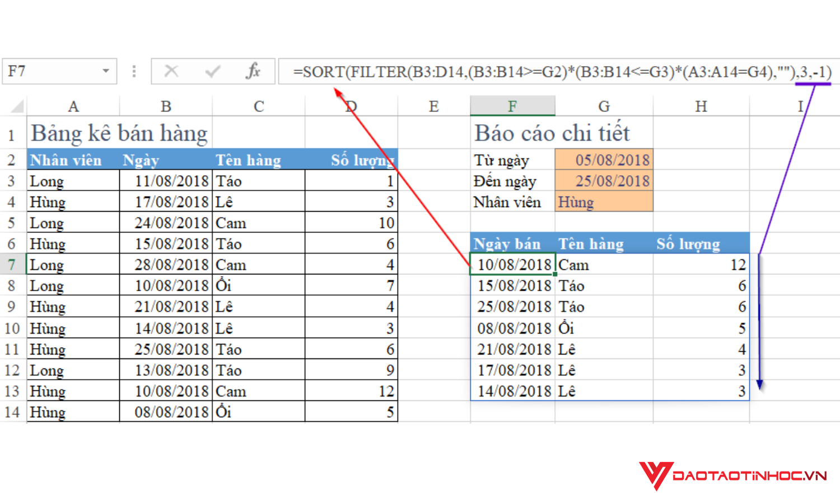Screen dimensions: 840x504
Task: Select cell G4 containing Hùng
Action: (x=604, y=202)
